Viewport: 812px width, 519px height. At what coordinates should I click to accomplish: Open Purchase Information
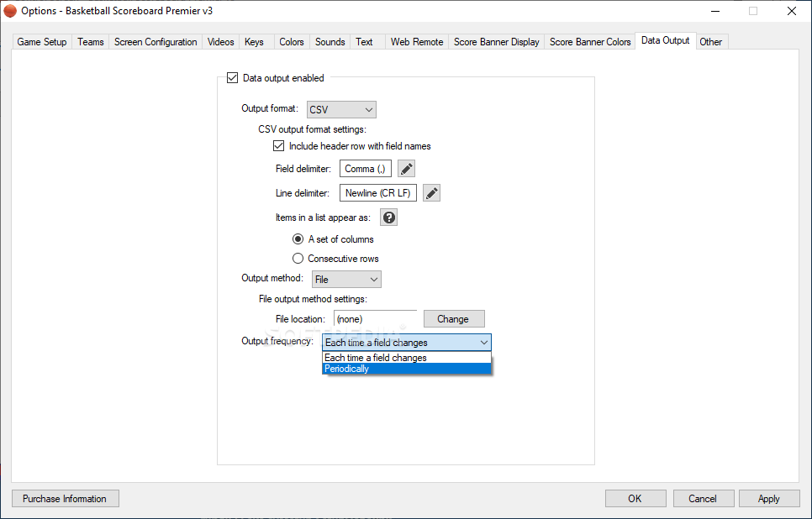click(66, 498)
